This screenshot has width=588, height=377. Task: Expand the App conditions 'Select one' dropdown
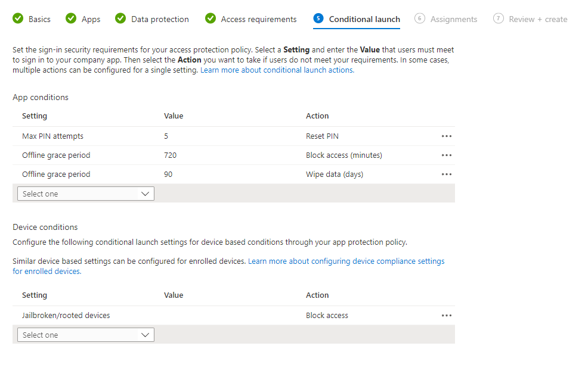(x=86, y=194)
